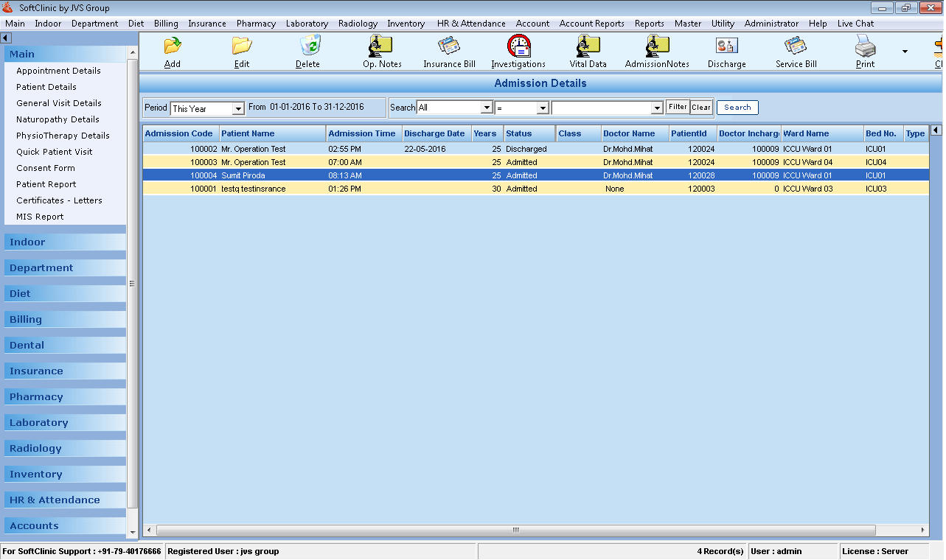Screen dimensions: 946x560
Task: Open PhysioTherapy Details in the sidebar
Action: [x=63, y=136]
